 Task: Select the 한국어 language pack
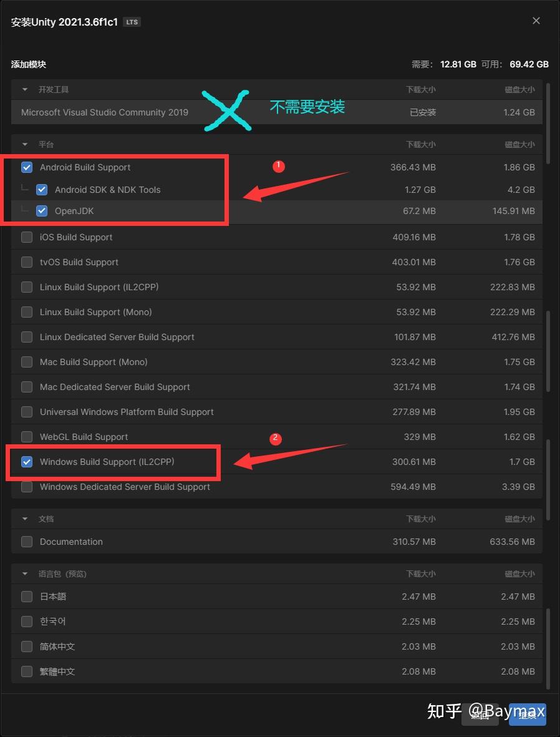coord(27,622)
